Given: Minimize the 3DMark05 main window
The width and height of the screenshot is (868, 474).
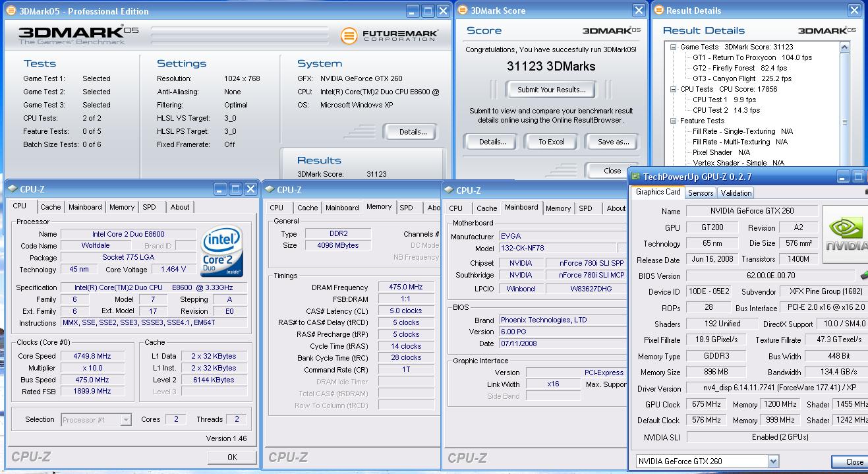Looking at the screenshot, I should [x=413, y=11].
